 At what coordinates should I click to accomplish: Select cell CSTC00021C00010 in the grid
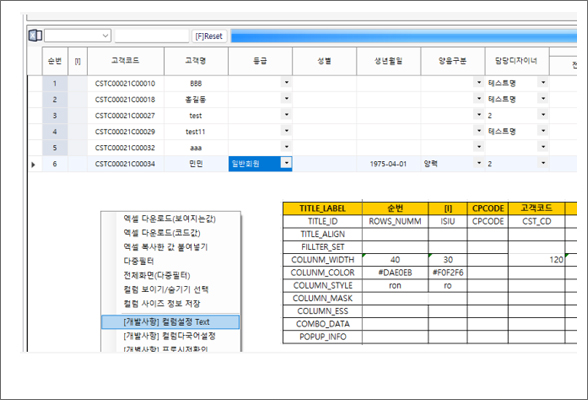125,83
